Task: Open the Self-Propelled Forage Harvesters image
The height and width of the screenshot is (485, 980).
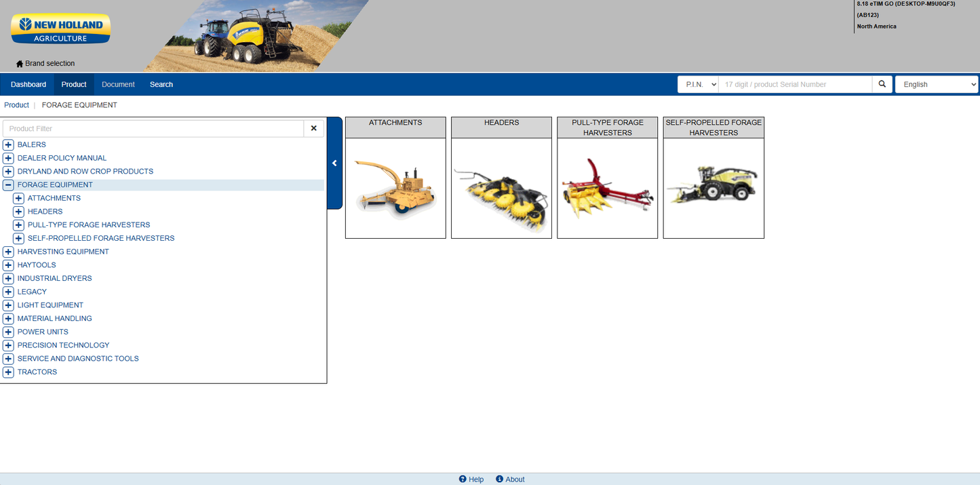Action: click(x=713, y=188)
